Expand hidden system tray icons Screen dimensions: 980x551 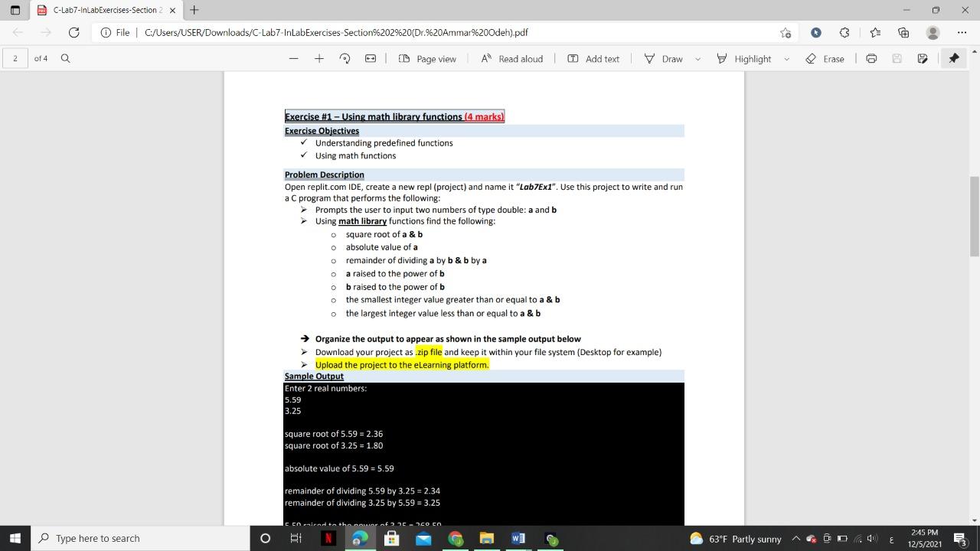pos(796,538)
